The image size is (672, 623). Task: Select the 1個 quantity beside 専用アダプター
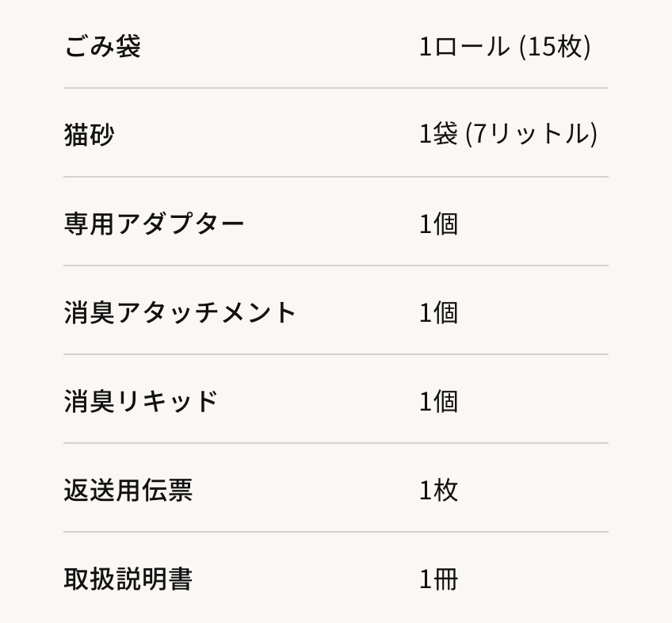coord(438,224)
